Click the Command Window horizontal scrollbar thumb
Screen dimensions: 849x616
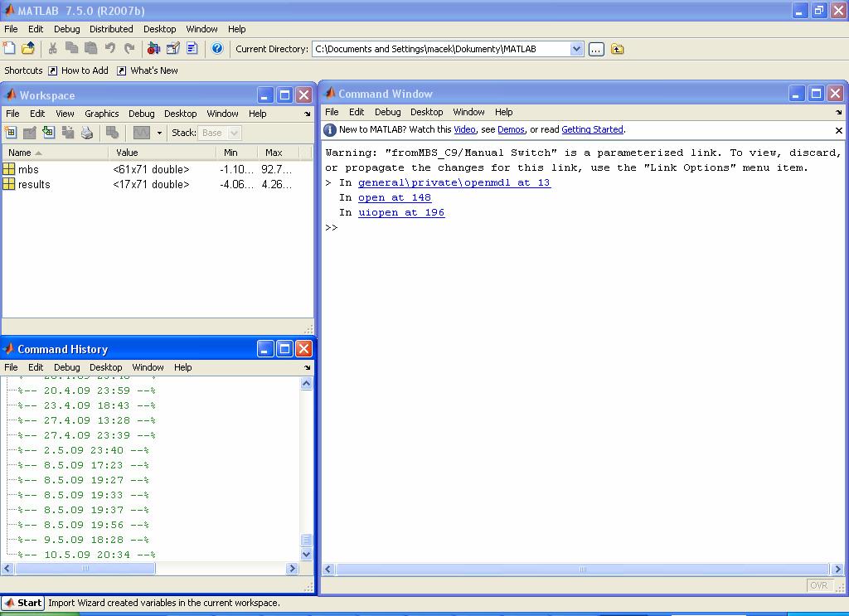pyautogui.click(x=583, y=570)
